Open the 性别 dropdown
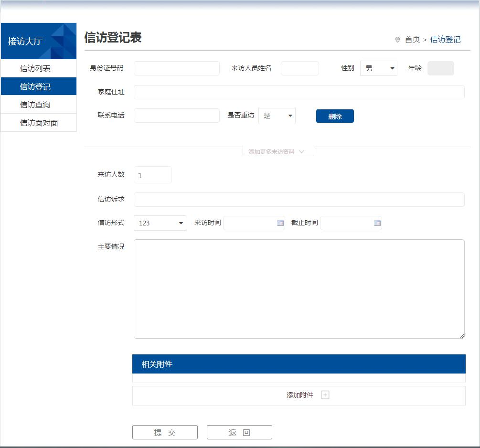 click(x=378, y=68)
